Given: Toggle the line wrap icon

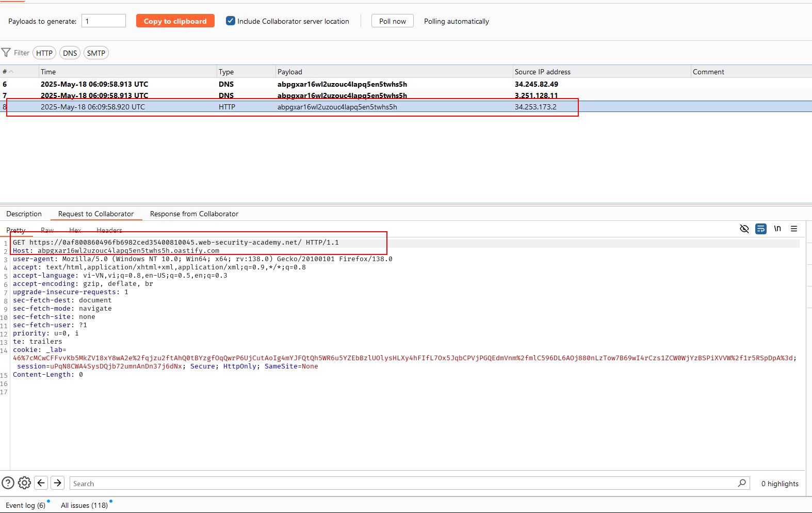Looking at the screenshot, I should click(761, 229).
